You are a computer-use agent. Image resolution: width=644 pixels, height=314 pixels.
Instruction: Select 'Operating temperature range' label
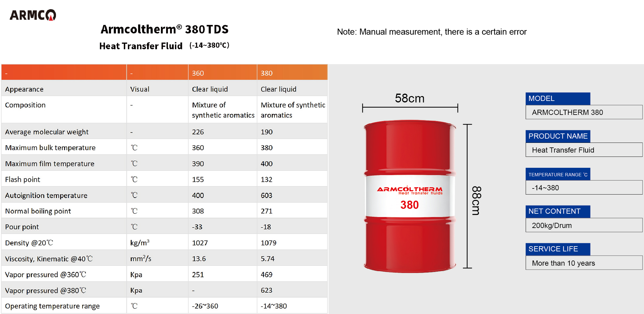[52, 306]
